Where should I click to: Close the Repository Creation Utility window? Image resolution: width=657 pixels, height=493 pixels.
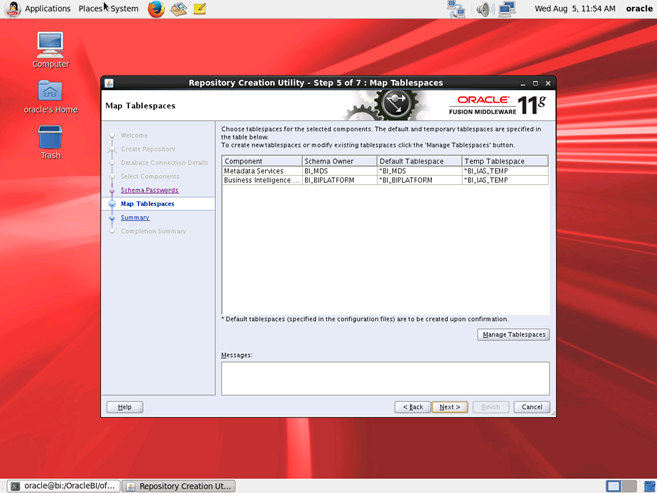coord(548,83)
